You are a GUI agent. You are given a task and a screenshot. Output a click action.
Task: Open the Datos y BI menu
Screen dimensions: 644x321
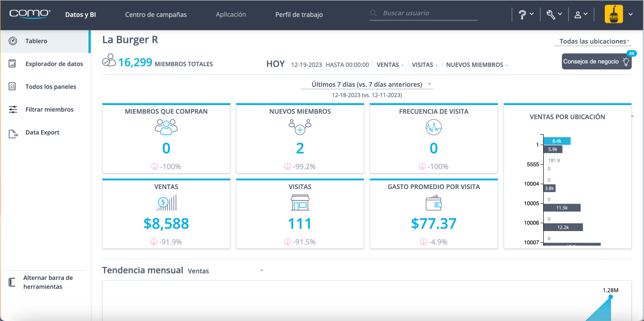(x=81, y=15)
